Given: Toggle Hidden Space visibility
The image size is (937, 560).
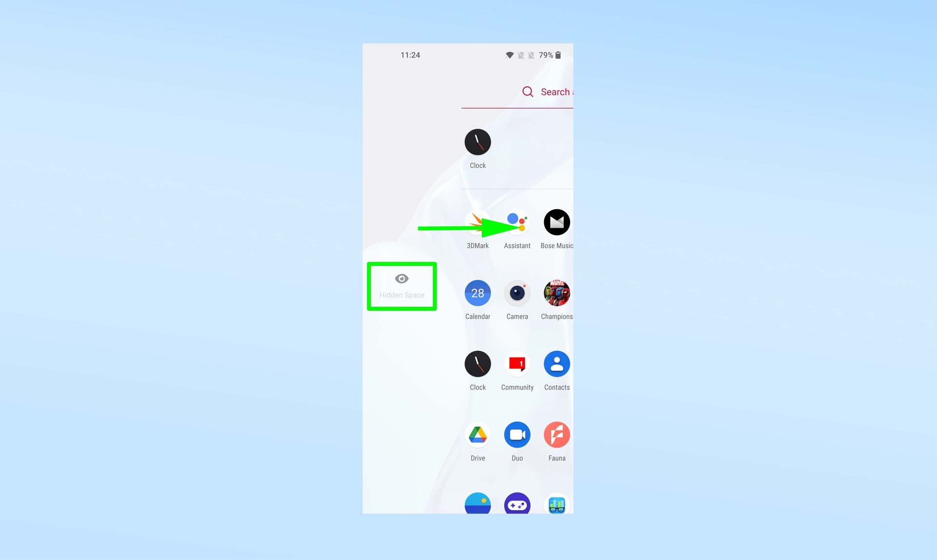Looking at the screenshot, I should click(x=401, y=285).
